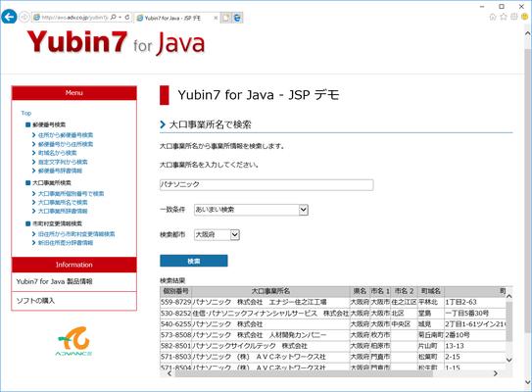
Task: Open the 一致条件 あいまい検索 dropdown
Action: 251,210
